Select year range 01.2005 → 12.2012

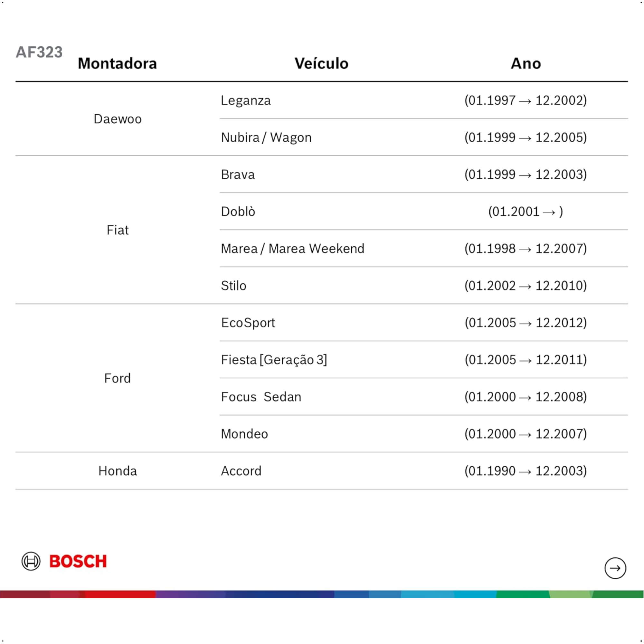point(526,323)
